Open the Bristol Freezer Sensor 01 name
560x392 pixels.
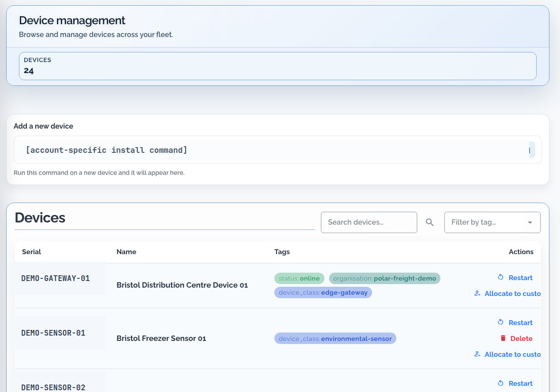(x=161, y=338)
